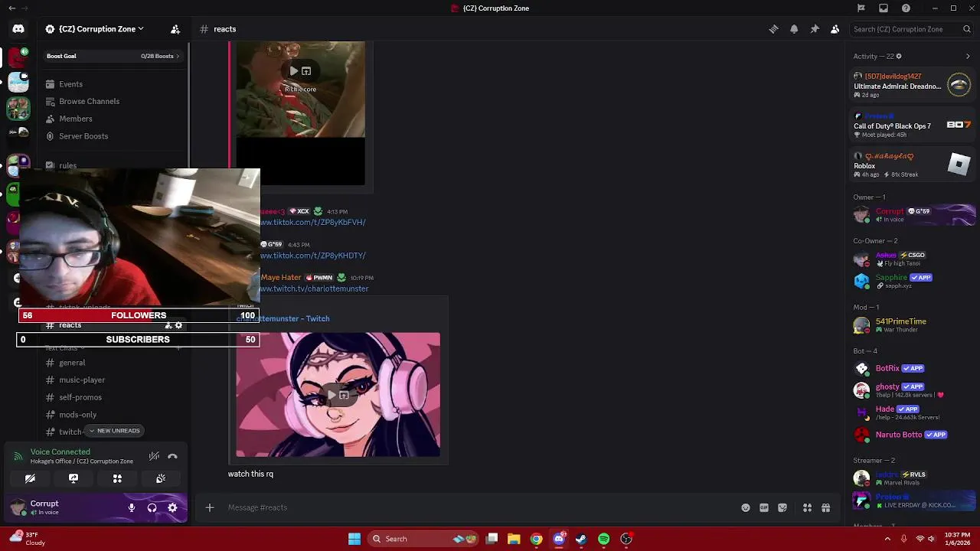This screenshot has width=980, height=551.
Task: Open the Threads icon in channel header
Action: point(773,29)
